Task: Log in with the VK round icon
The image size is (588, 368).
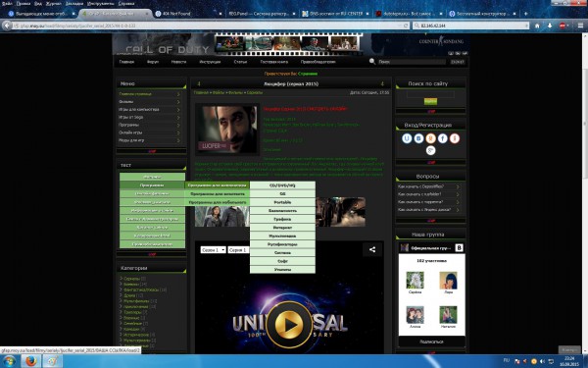Action: coord(418,138)
